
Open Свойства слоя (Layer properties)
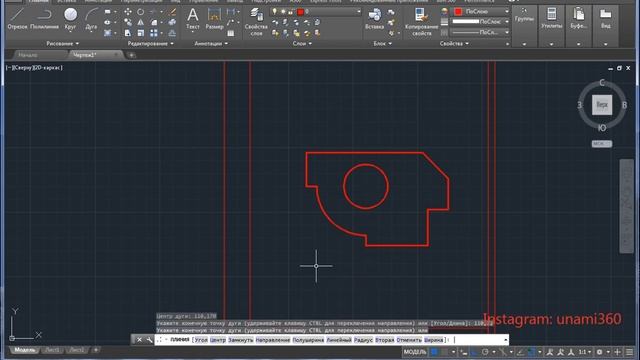click(x=256, y=21)
